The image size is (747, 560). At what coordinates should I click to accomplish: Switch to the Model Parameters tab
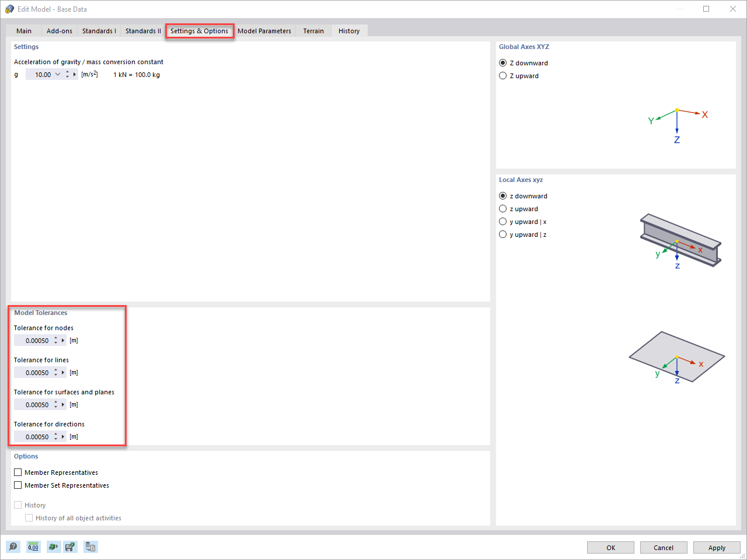click(264, 31)
